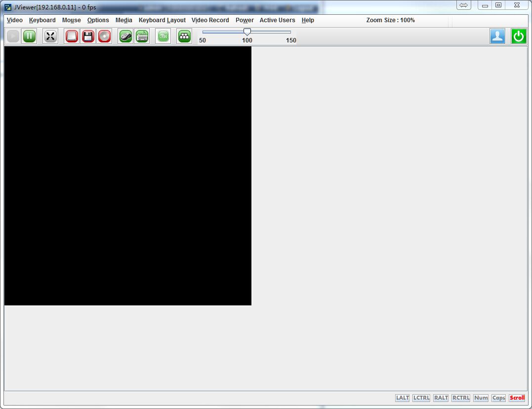This screenshot has height=409, width=532.
Task: Toggle the RALT status key
Action: point(441,398)
